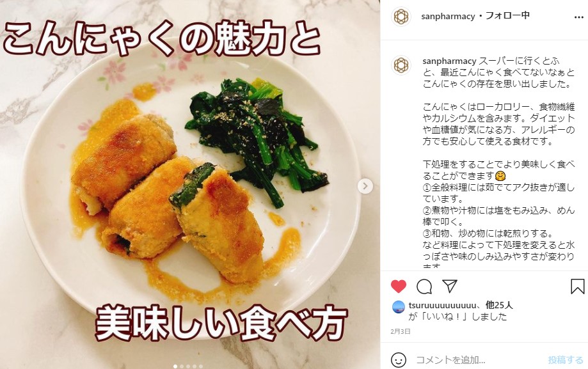
Task: Open the comment speech bubble icon
Action: pyautogui.click(x=424, y=287)
